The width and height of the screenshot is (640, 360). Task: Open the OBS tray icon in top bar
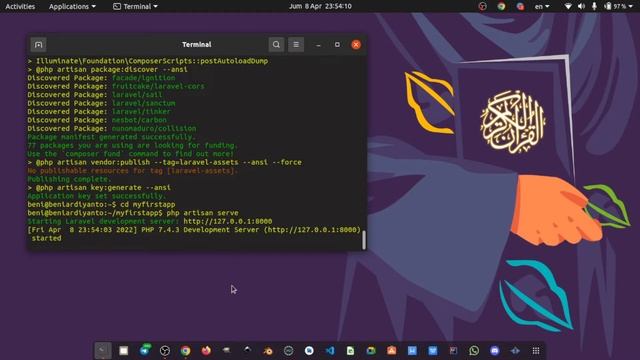[482, 6]
